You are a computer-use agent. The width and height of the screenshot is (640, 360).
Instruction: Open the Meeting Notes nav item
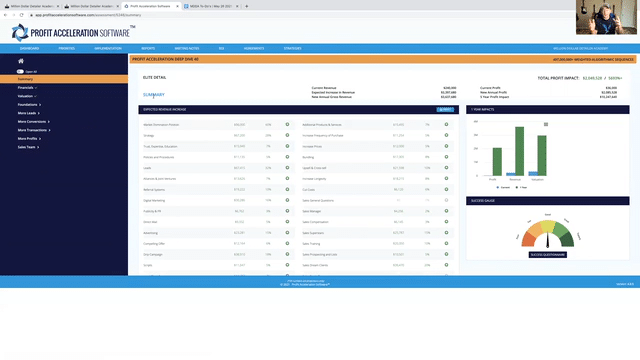click(187, 49)
